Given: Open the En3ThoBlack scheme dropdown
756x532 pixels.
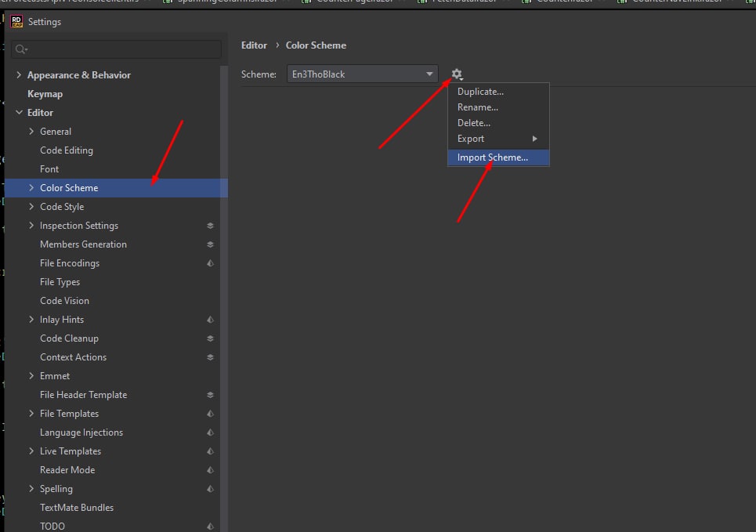Looking at the screenshot, I should coord(362,74).
